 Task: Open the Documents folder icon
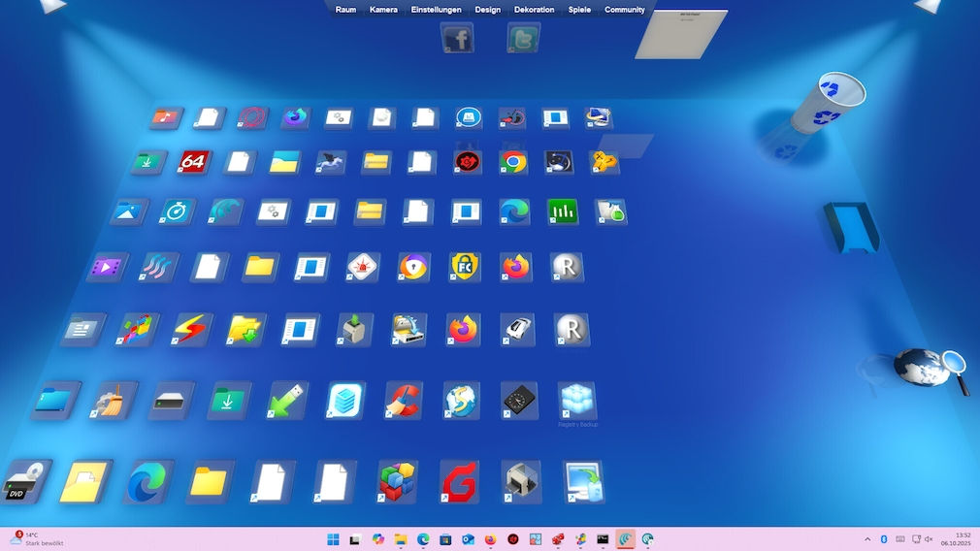pyautogui.click(x=83, y=329)
